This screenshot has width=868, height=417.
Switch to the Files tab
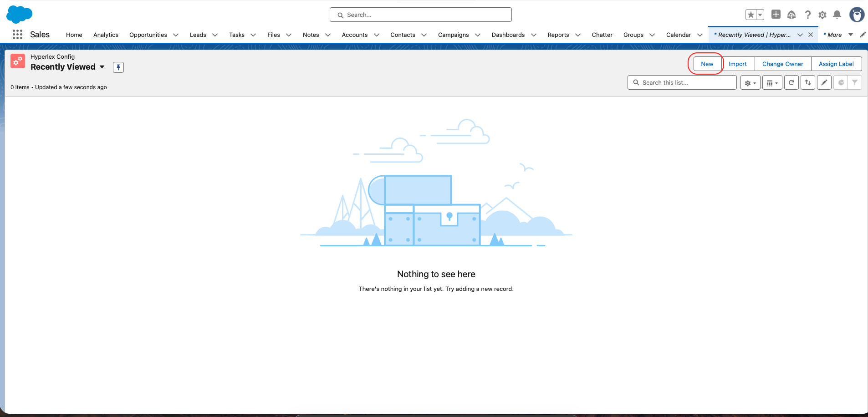(274, 35)
